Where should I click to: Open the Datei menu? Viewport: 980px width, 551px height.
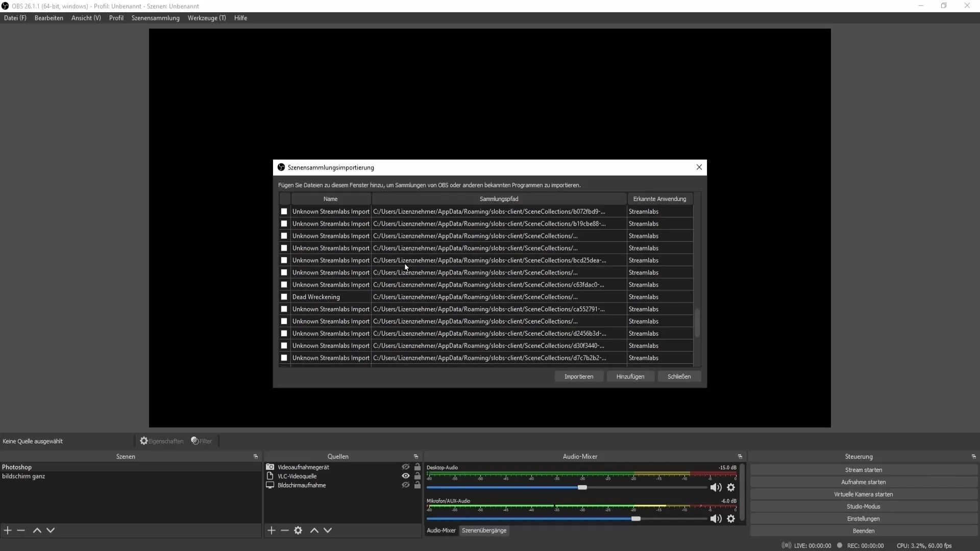[x=15, y=18]
